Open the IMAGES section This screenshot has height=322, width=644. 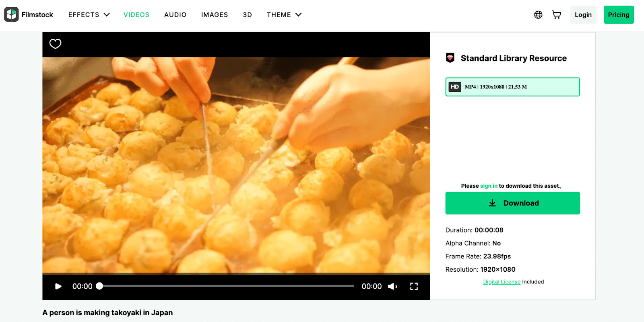[x=215, y=15]
